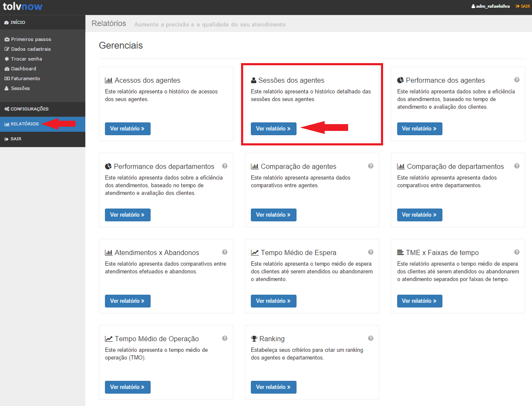Click the Gerenciais heading
The width and height of the screenshot is (532, 406).
coord(121,45)
